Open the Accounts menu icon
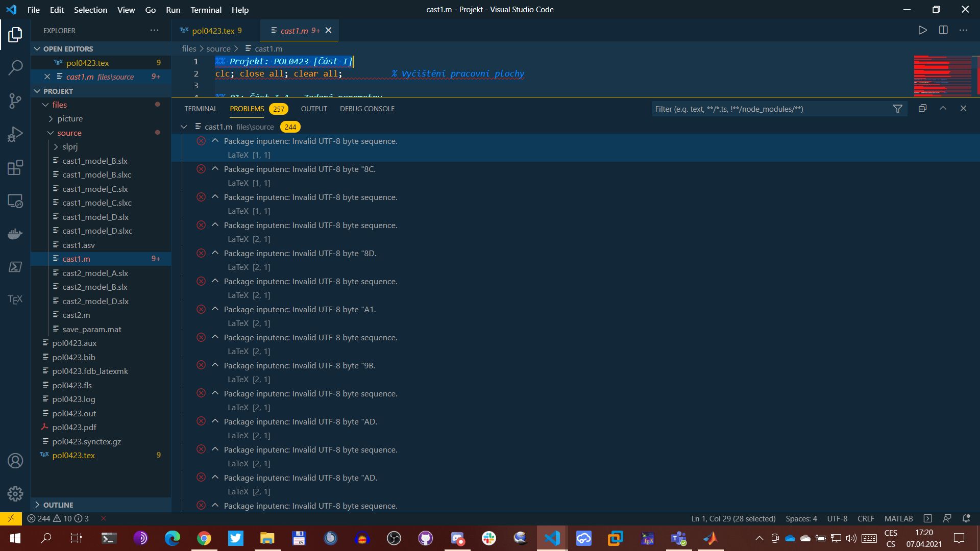The height and width of the screenshot is (551, 980). pos(15,461)
